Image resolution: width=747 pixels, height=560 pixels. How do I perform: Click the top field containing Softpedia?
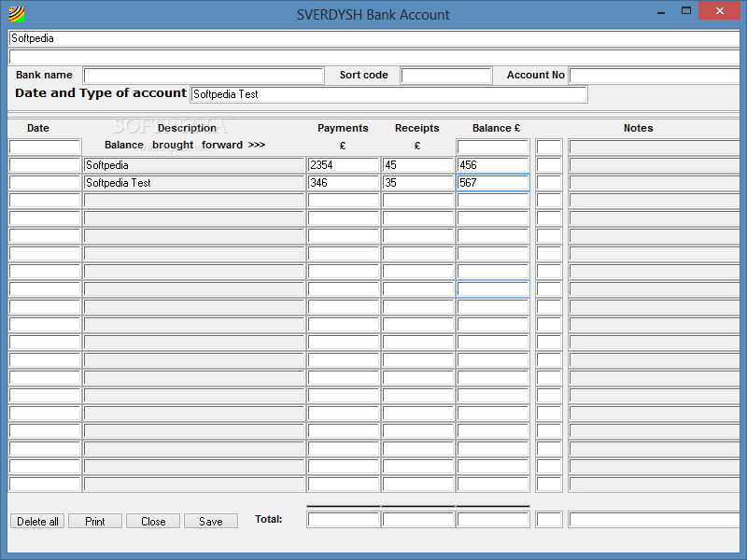(x=374, y=38)
